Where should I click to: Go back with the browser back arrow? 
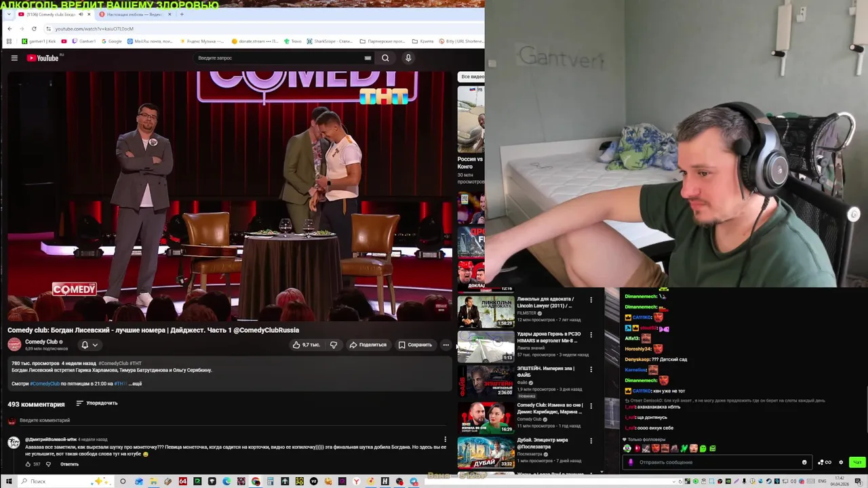point(9,28)
